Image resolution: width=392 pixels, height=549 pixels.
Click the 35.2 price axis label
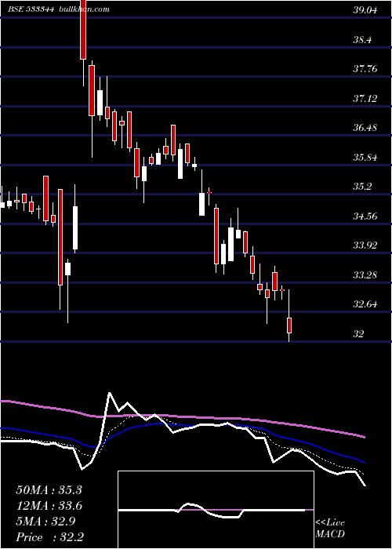pos(362,187)
